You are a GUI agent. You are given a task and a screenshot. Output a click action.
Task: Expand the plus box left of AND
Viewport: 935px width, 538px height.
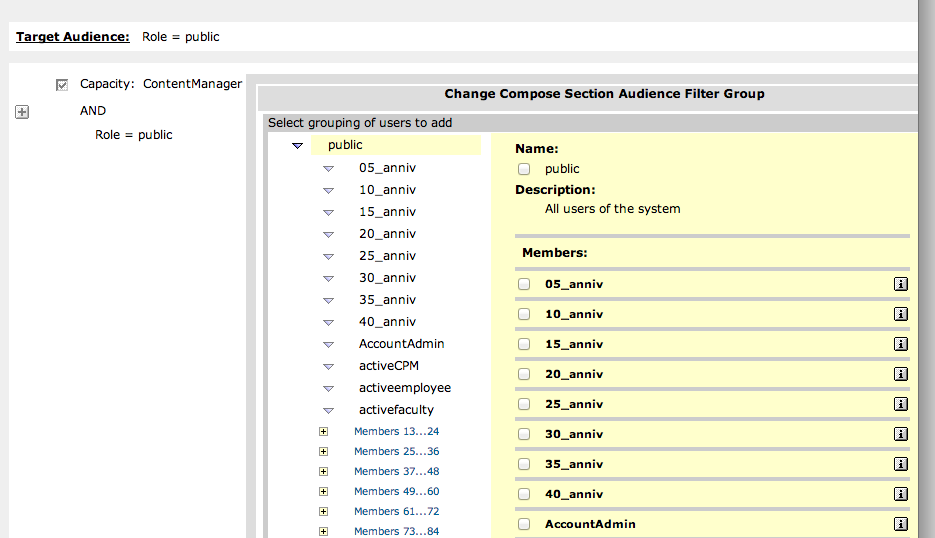(x=22, y=112)
